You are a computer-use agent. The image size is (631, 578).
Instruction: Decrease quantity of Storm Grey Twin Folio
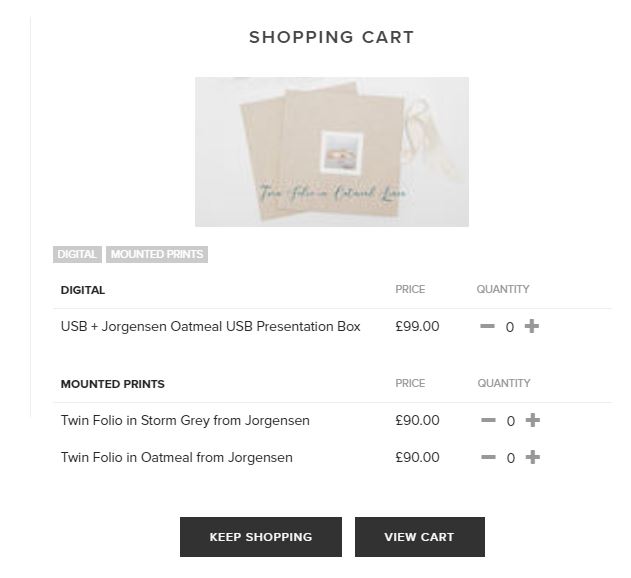tap(488, 421)
